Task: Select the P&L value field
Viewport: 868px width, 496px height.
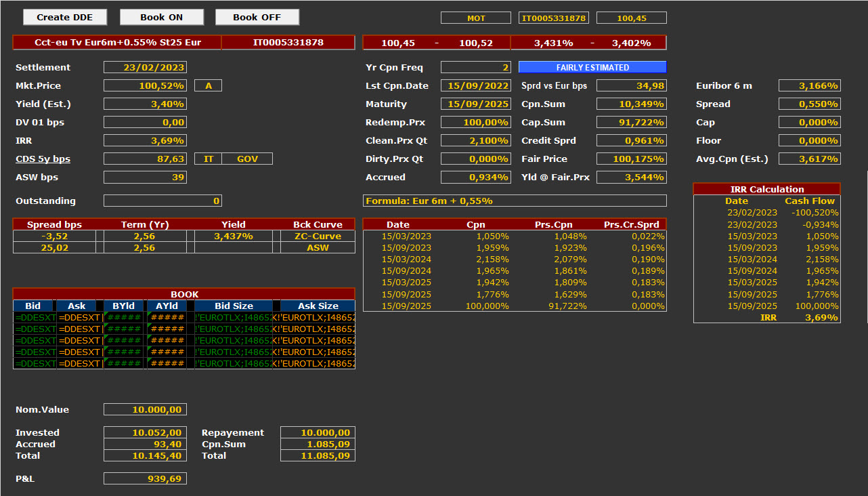Action: [x=145, y=479]
